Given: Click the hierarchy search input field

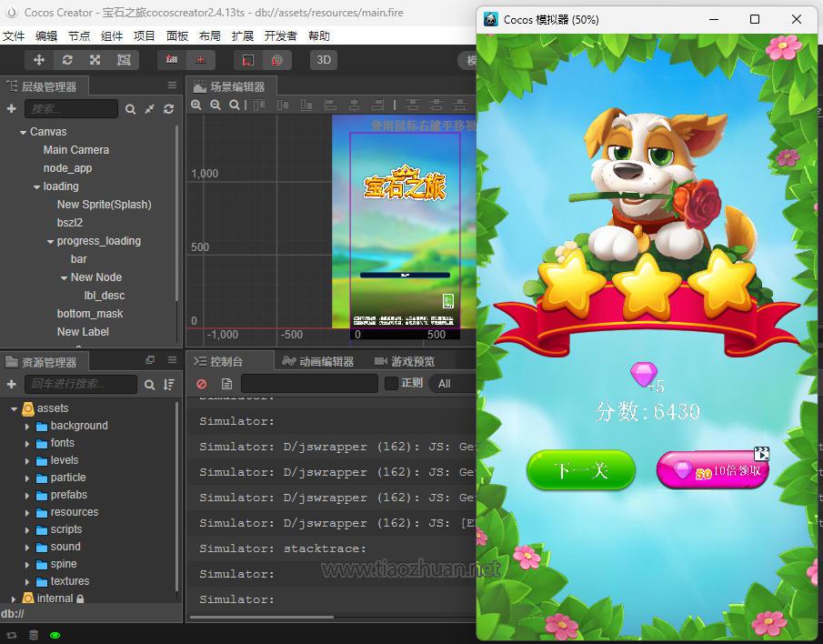Looking at the screenshot, I should coord(71,109).
